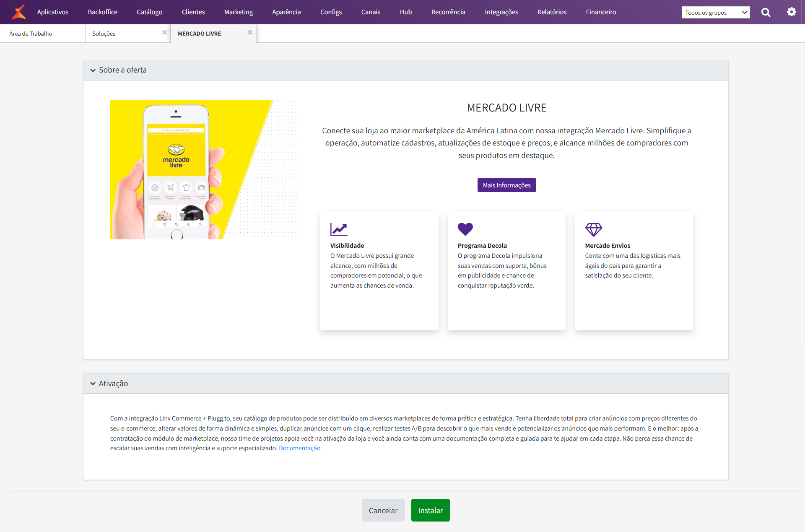Open the settings gear icon
The width and height of the screenshot is (805, 532).
point(791,12)
